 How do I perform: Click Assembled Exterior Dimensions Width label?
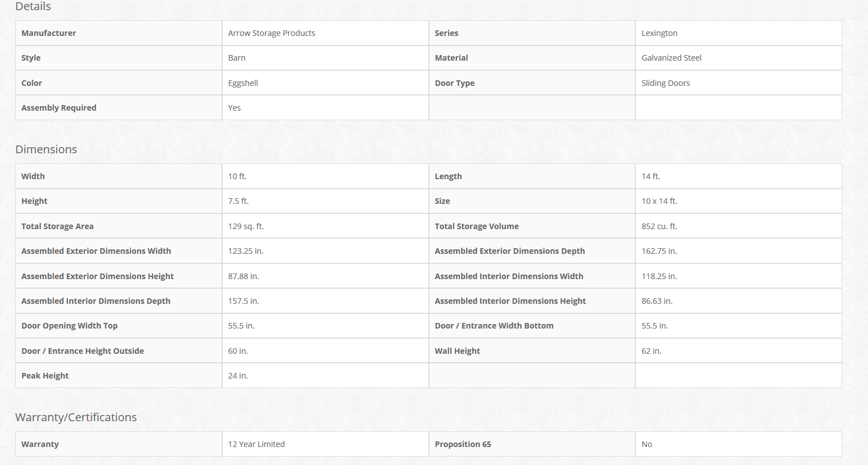[x=96, y=251]
